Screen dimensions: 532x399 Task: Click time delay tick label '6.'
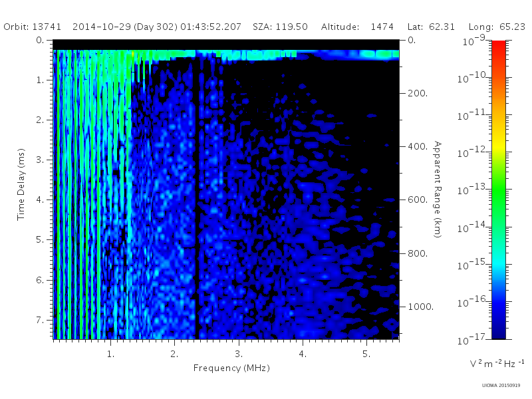point(40,280)
